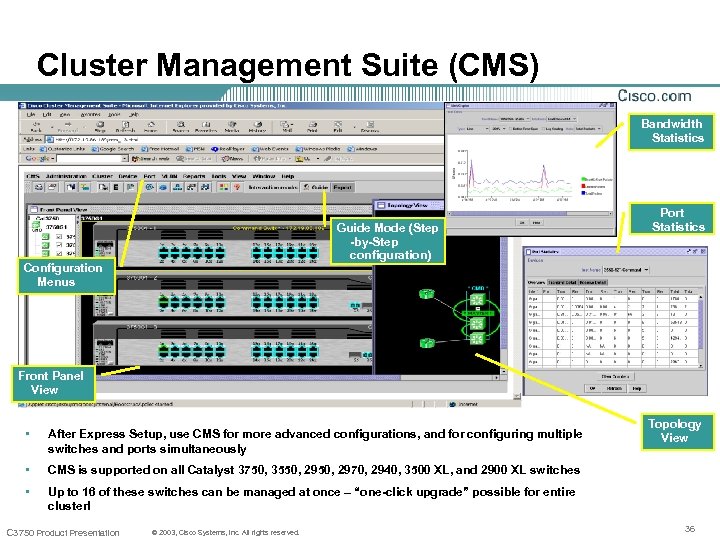Select the upper router icon in Topology View
720x540 pixels.
pos(427,294)
